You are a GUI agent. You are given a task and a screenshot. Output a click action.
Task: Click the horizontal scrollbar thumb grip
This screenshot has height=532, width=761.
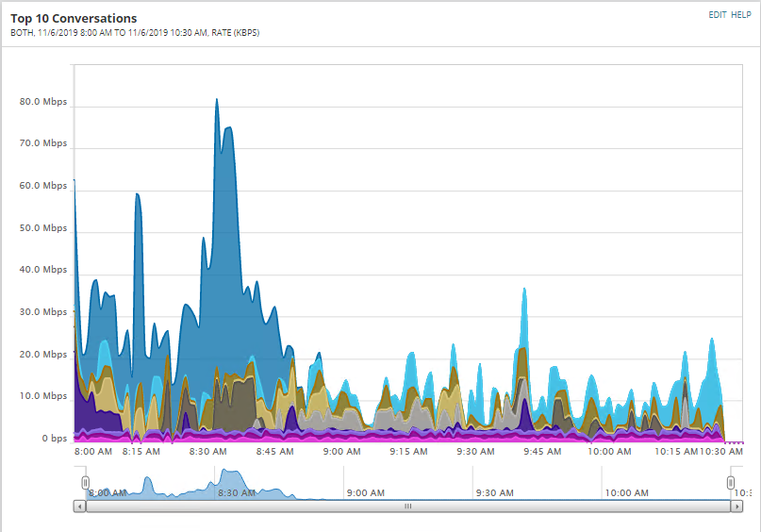click(x=408, y=507)
